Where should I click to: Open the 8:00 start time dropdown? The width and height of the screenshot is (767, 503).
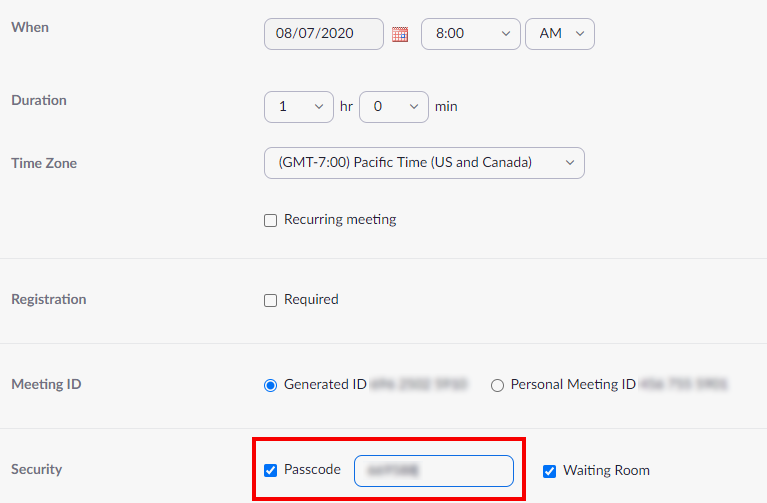pos(470,34)
